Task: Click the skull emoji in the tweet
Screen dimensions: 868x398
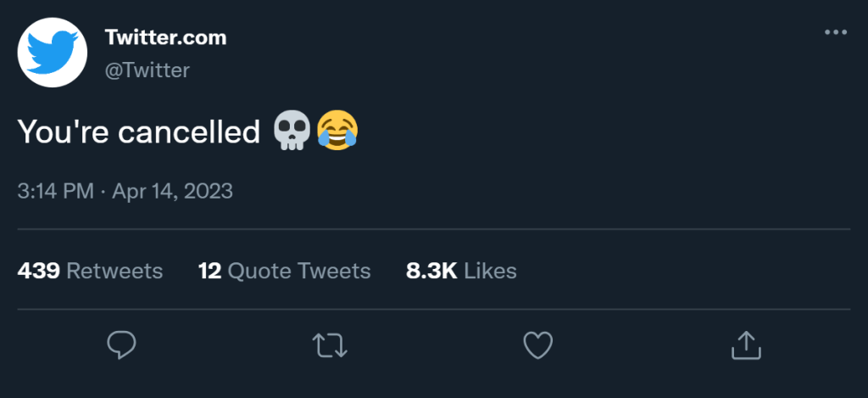Action: click(x=291, y=132)
